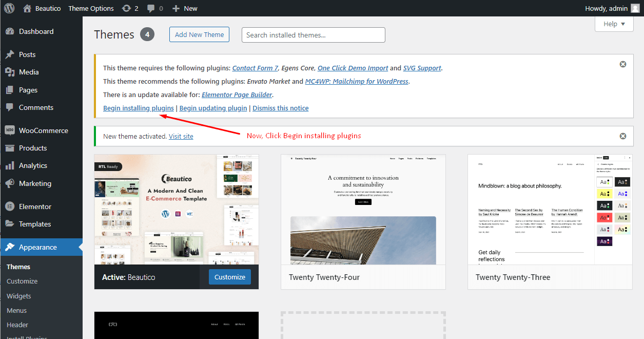Select Twenty Twenty-Four theme thumbnail
Image resolution: width=644 pixels, height=339 pixels.
(363, 210)
